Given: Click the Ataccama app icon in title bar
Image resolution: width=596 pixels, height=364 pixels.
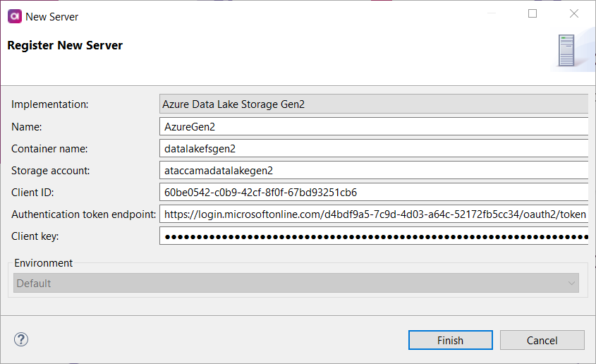Looking at the screenshot, I should point(14,16).
